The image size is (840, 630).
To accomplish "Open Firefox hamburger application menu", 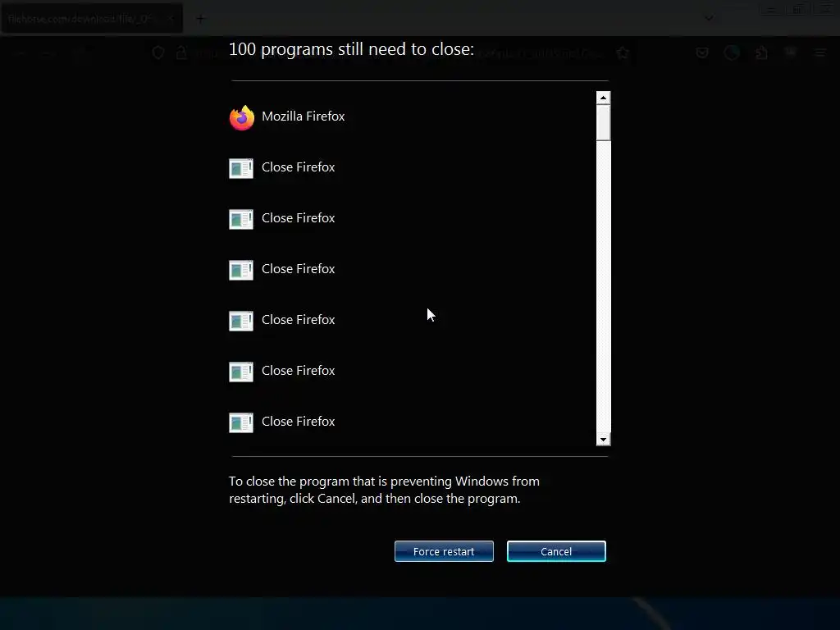I will [820, 52].
